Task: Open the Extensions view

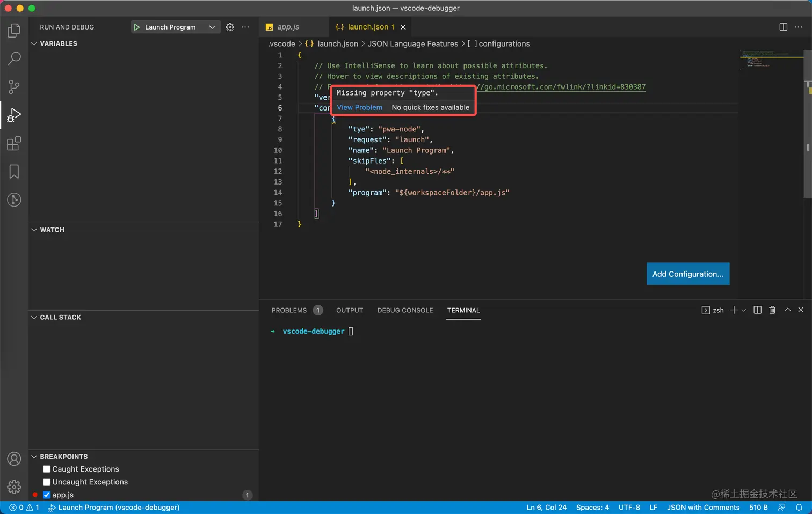Action: tap(14, 143)
